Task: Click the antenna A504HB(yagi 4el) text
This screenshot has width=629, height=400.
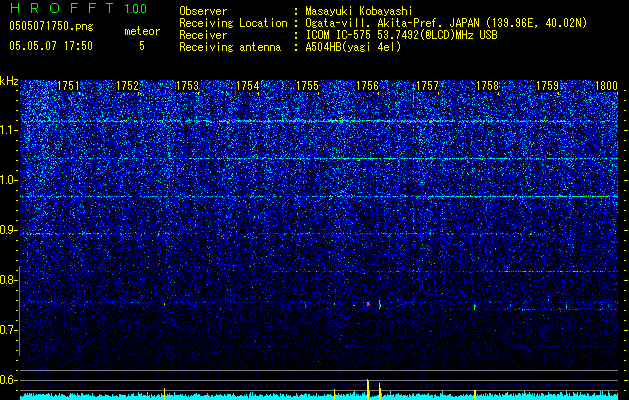Action: pyautogui.click(x=353, y=47)
